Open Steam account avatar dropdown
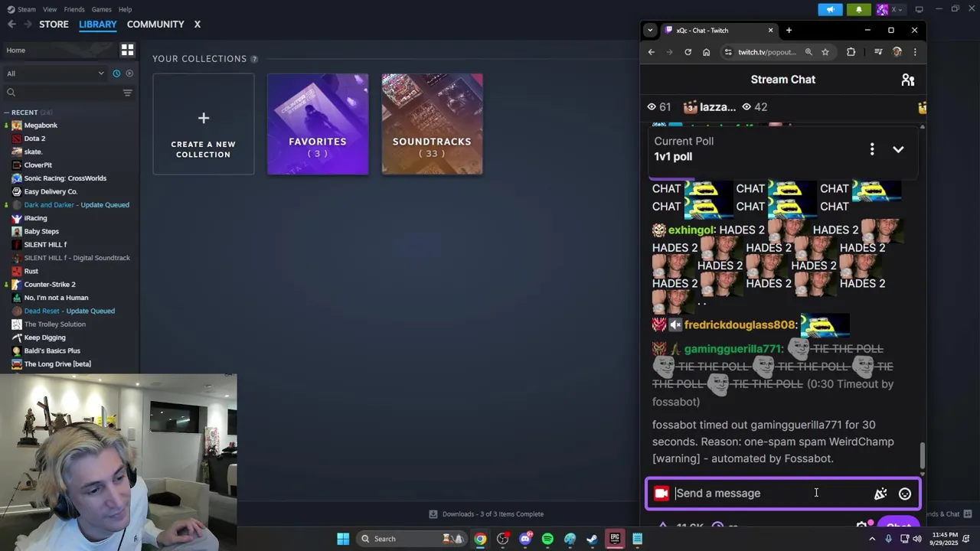The height and width of the screenshot is (551, 980). pyautogui.click(x=890, y=9)
